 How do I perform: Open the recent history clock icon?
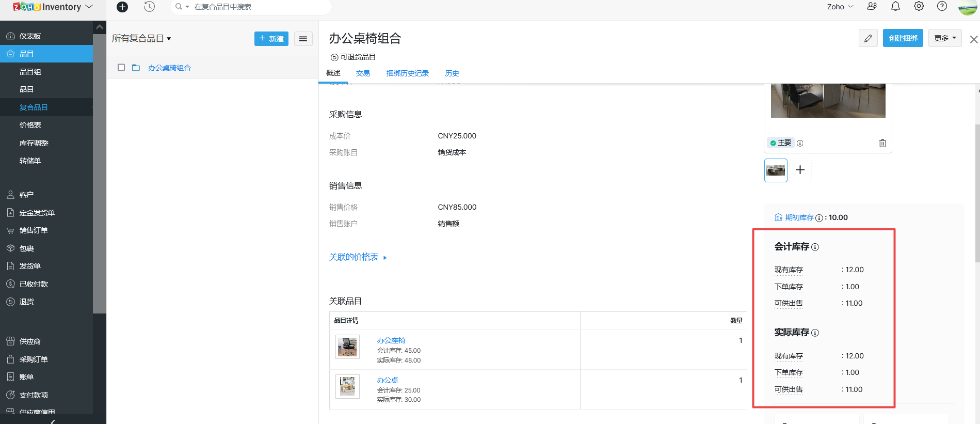point(149,7)
